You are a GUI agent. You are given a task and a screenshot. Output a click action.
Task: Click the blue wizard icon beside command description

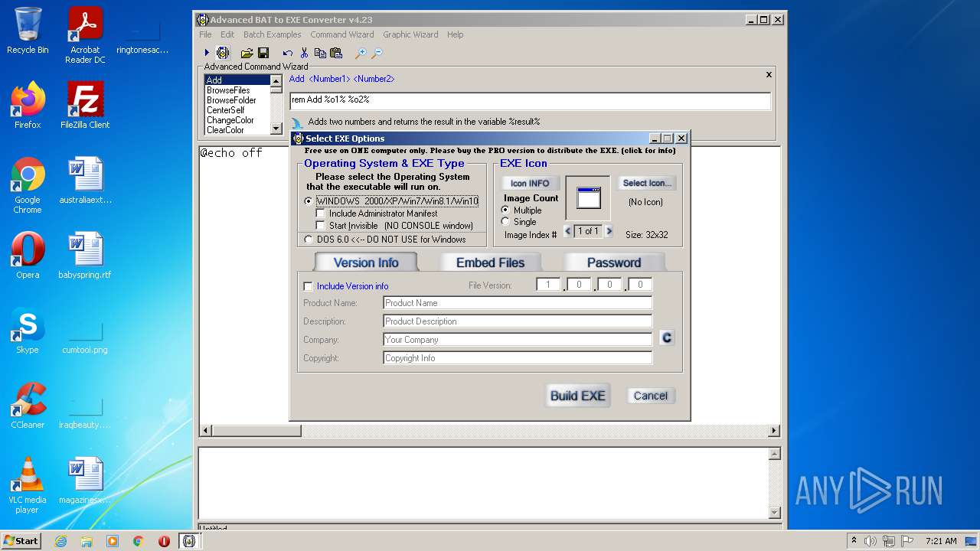pos(297,122)
